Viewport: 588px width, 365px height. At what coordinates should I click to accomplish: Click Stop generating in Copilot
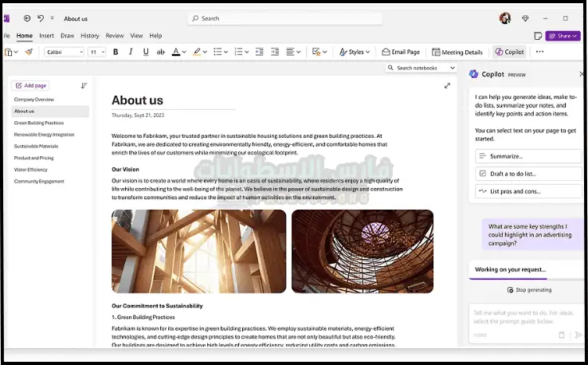pyautogui.click(x=529, y=290)
